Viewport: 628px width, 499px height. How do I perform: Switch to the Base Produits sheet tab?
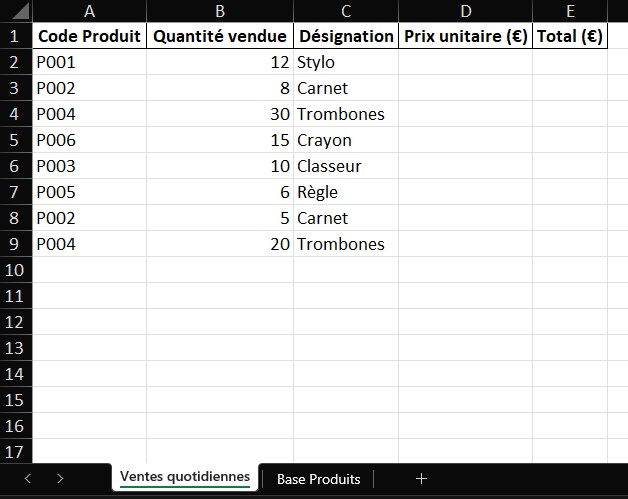[318, 479]
